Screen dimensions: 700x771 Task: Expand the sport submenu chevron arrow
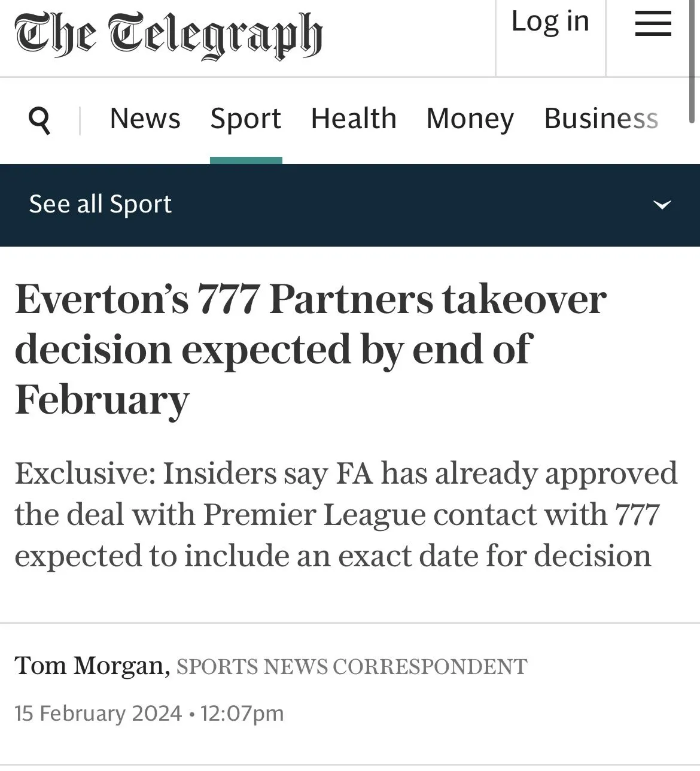[662, 205]
